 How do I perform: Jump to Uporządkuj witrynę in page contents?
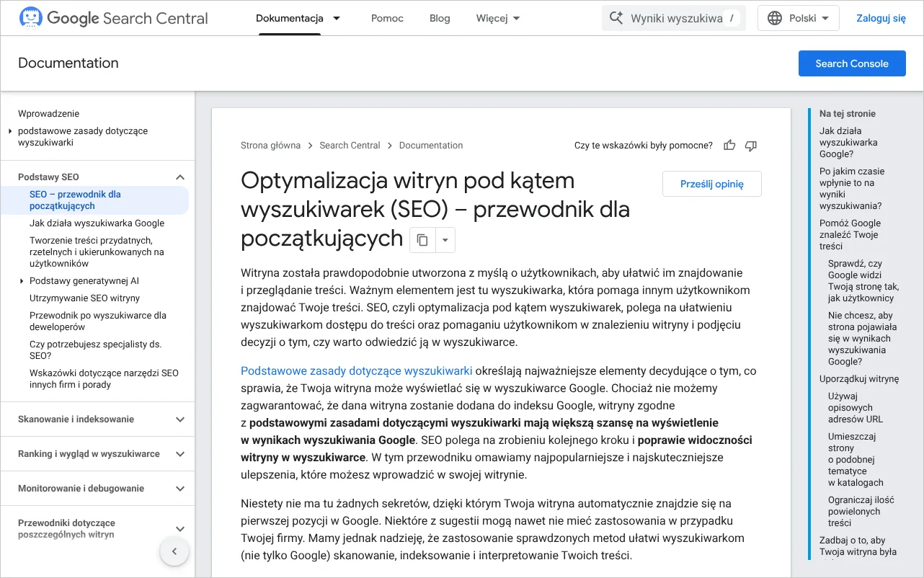click(859, 379)
